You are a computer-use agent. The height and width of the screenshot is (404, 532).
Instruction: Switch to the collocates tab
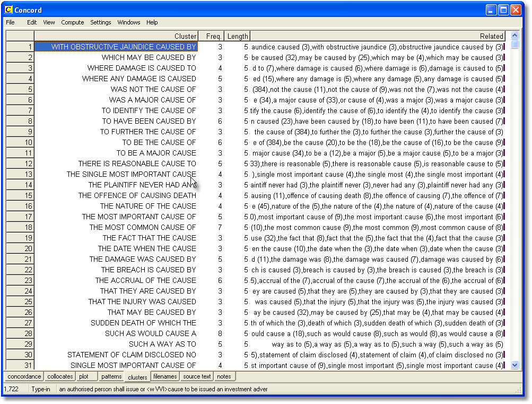click(x=60, y=376)
